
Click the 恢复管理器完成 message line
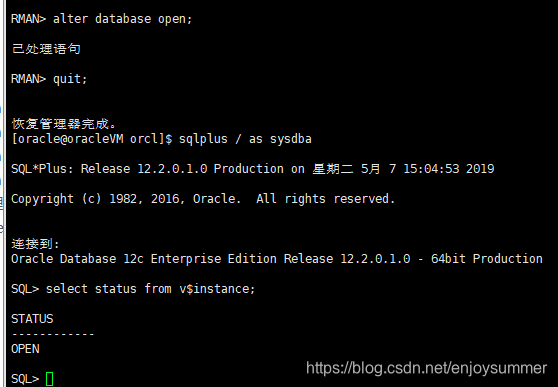[64, 124]
